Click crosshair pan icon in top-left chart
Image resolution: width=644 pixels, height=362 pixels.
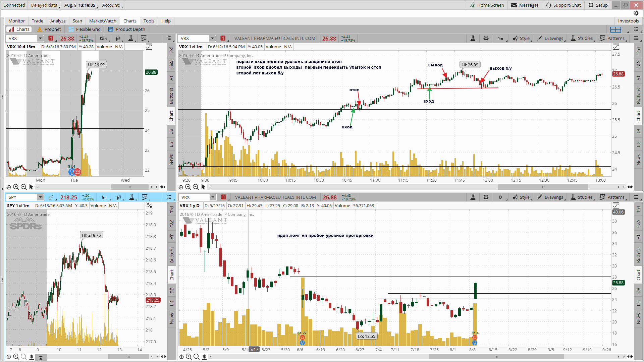tap(9, 187)
